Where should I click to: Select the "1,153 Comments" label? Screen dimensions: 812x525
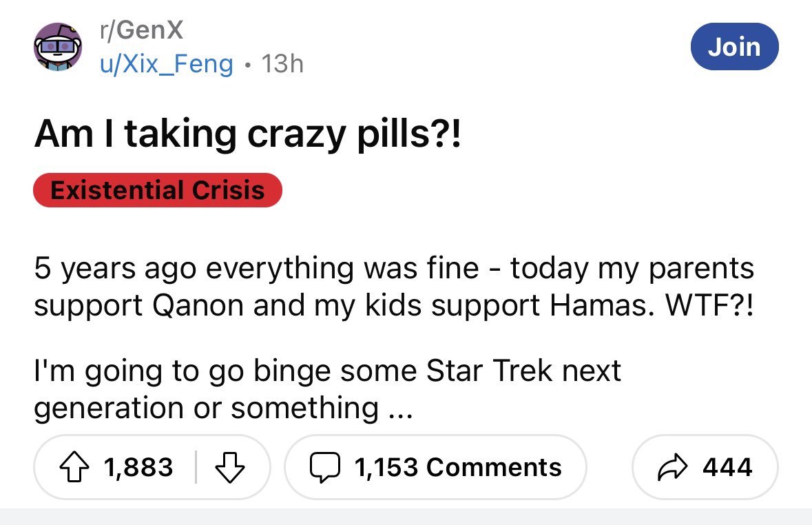pos(457,468)
